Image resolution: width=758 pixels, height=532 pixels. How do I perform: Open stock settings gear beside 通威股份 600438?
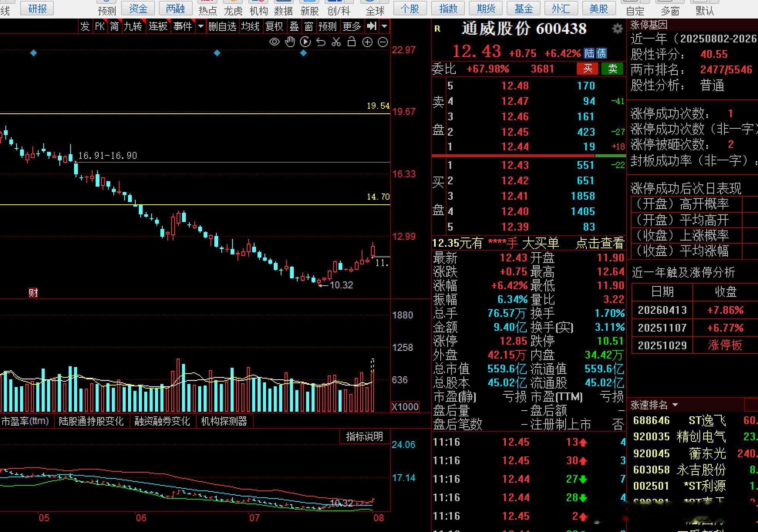(x=618, y=29)
